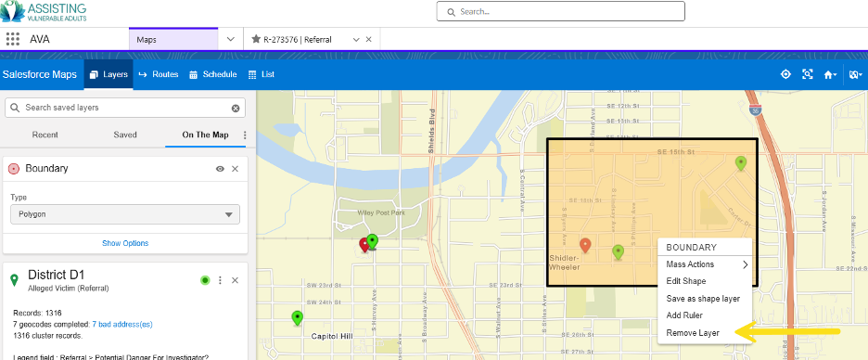Open the List tab
This screenshot has height=360, width=868.
[262, 74]
